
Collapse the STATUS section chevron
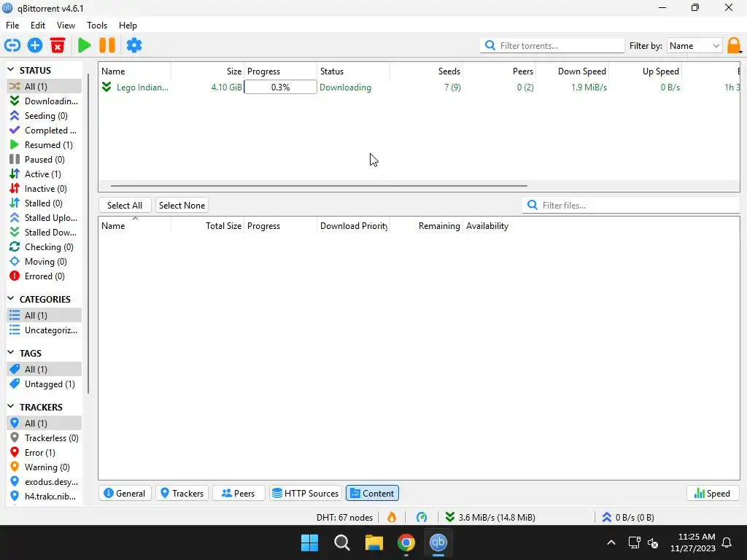coord(11,70)
